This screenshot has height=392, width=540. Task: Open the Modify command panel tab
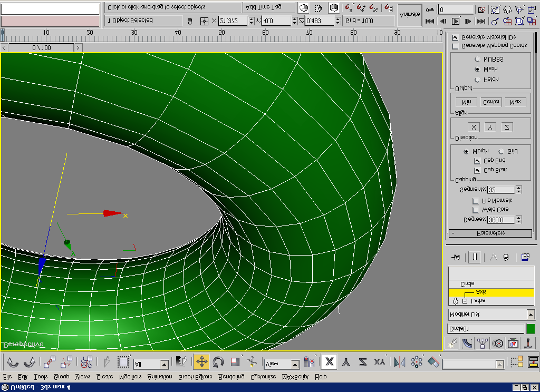pyautogui.click(x=468, y=343)
